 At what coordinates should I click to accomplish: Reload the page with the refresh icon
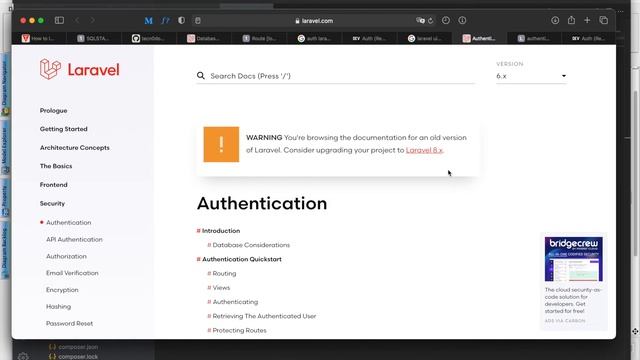click(x=431, y=20)
